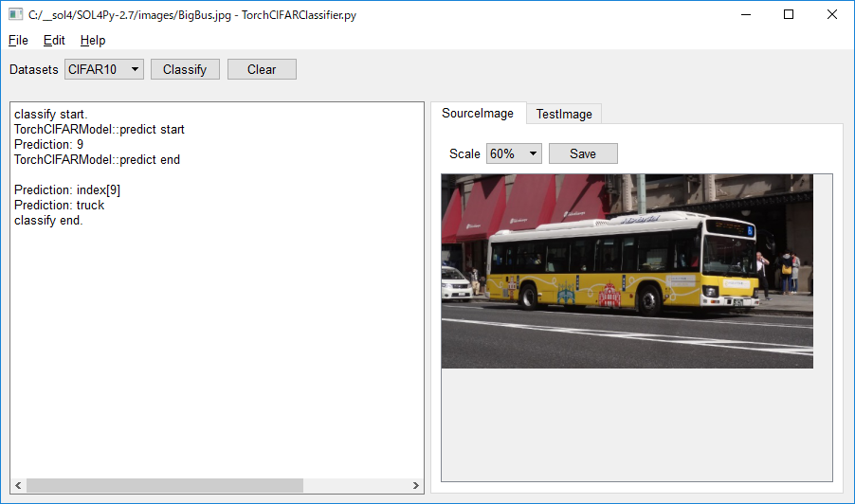Click the 'TorchCIFARModel::predict start' line

click(x=100, y=129)
